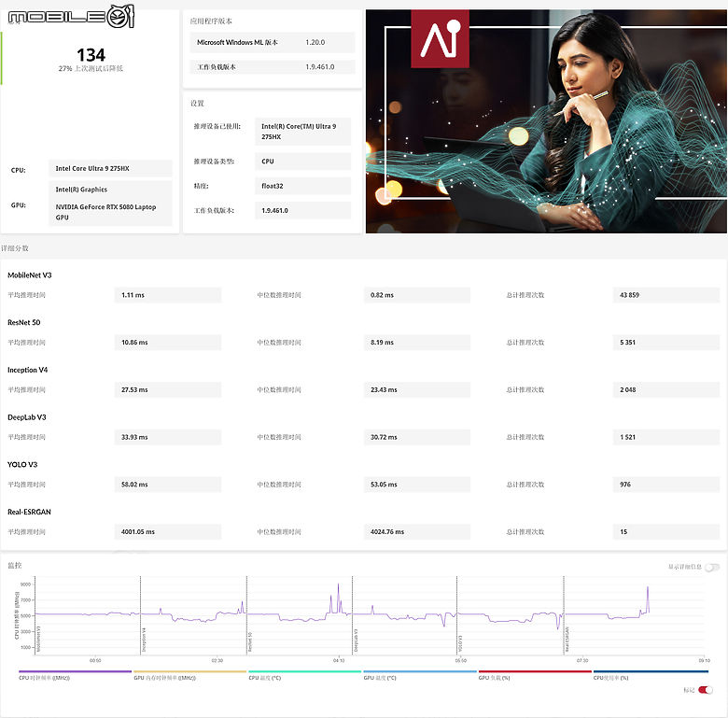Click Real-ESRGAN inference count 15
The height and width of the screenshot is (718, 728).
666,532
